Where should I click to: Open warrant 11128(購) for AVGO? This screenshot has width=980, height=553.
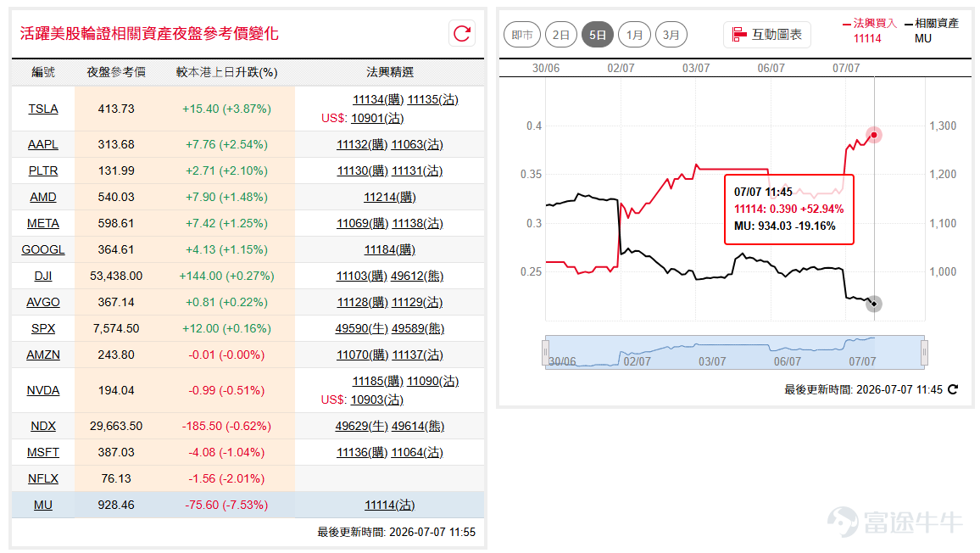point(363,302)
